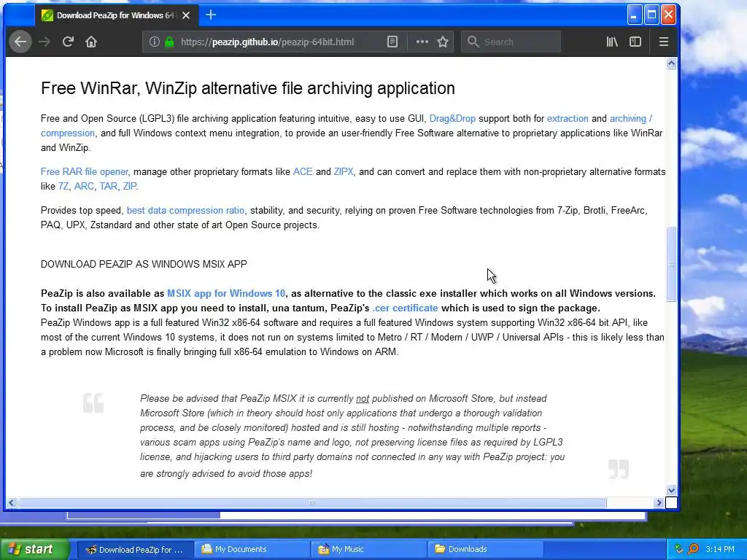Viewport: 747px width, 560px height.
Task: Click vertical scrollbar down arrow
Action: coord(671,490)
